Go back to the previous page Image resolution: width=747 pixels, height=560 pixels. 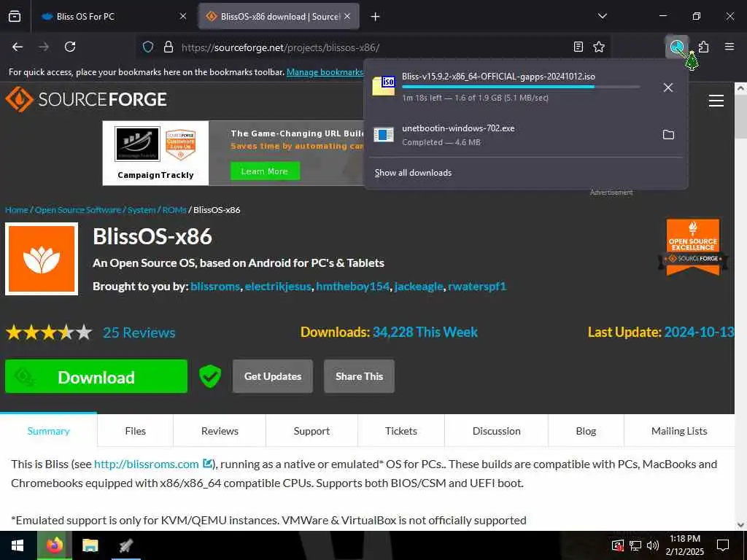[x=18, y=47]
